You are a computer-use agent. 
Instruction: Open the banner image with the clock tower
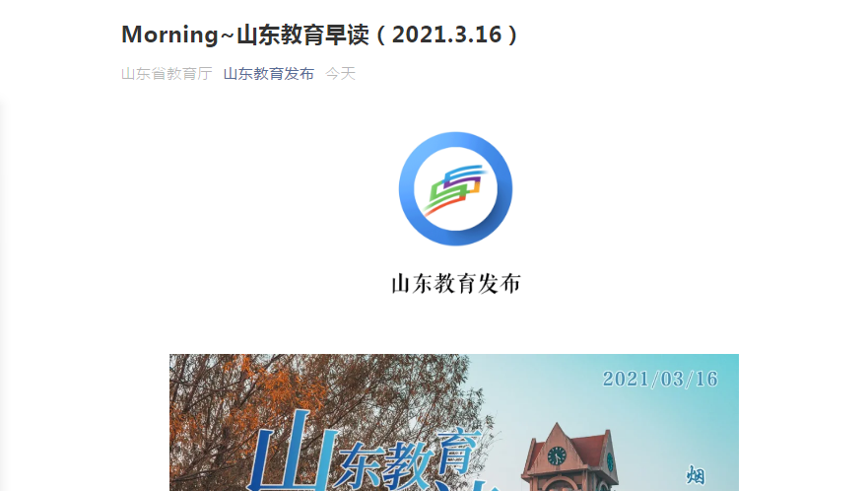(x=454, y=422)
